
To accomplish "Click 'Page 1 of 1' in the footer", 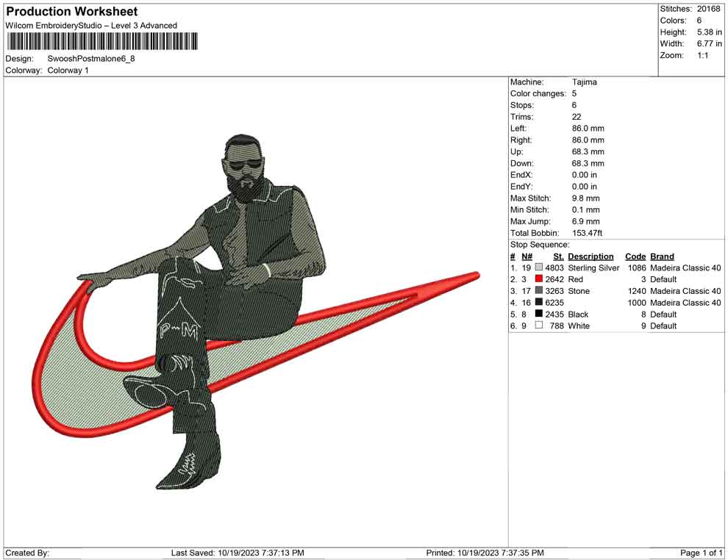I will (x=701, y=553).
